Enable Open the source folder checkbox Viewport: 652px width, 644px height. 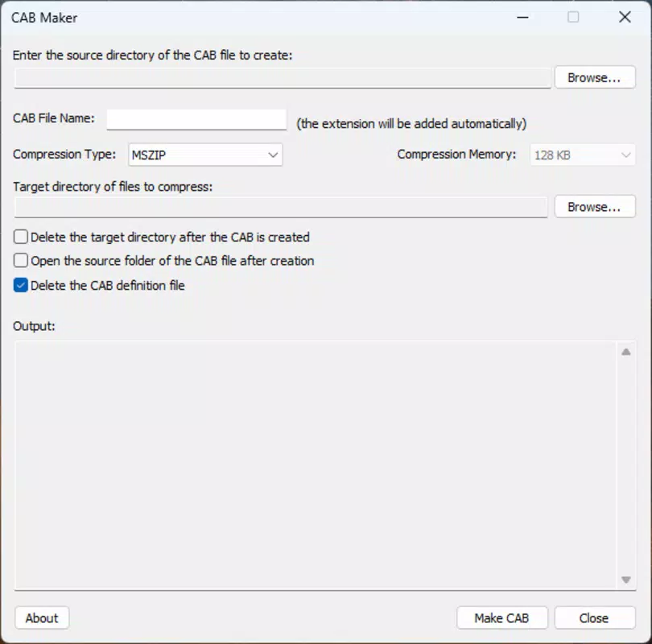click(x=21, y=261)
